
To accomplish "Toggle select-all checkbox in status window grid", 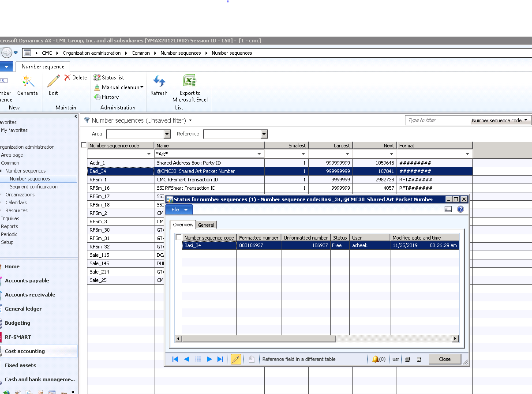I will (179, 237).
